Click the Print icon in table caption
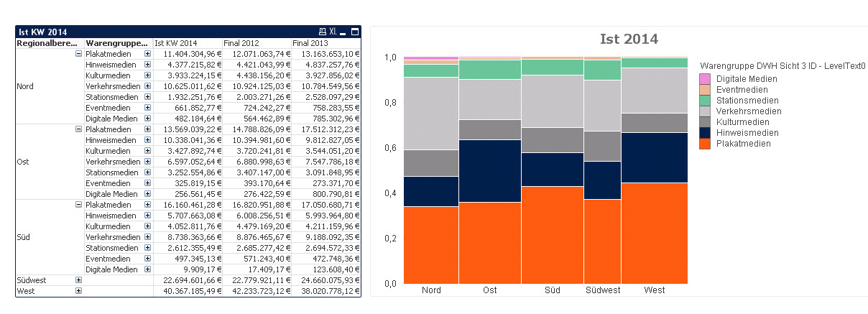The image size is (868, 314). 323,32
